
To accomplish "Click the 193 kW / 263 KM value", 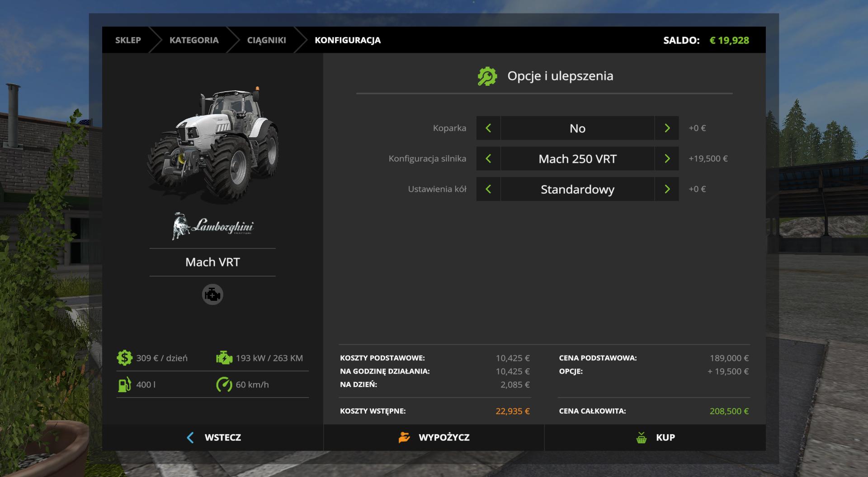I will (x=269, y=358).
